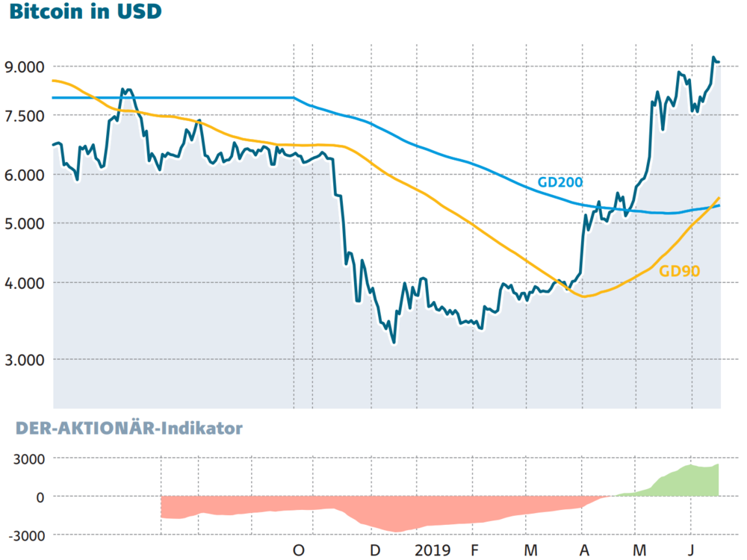747x560 pixels.
Task: Click the 'J' June month marker
Action: (x=691, y=550)
